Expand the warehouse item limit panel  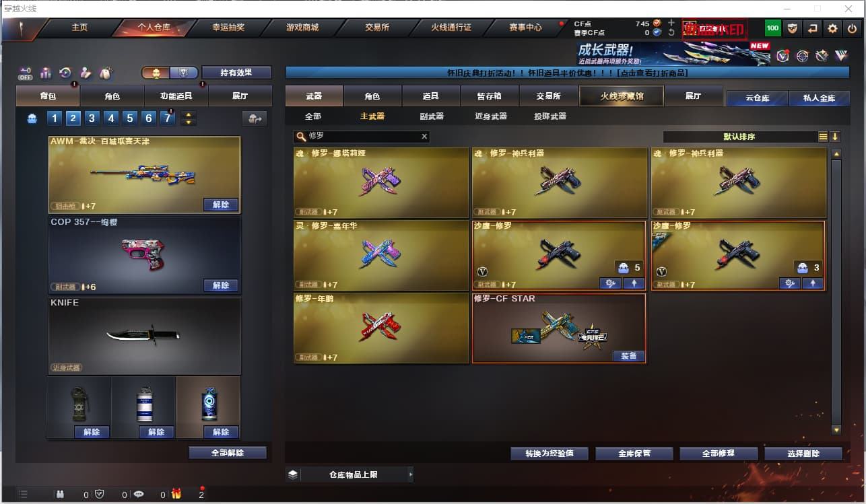(x=349, y=474)
